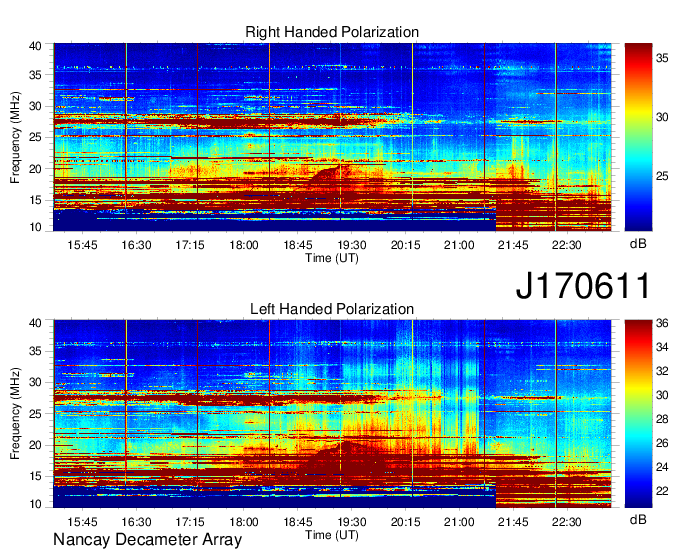Click the dB unit label of top colorbar

(x=638, y=244)
